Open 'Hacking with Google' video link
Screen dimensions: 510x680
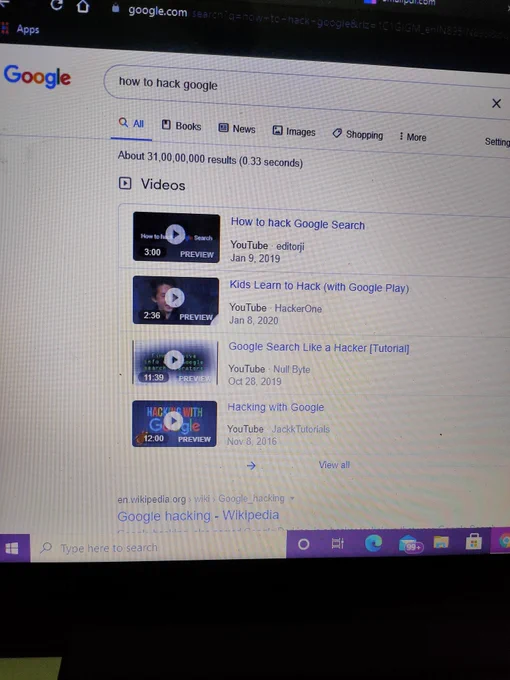click(x=276, y=407)
